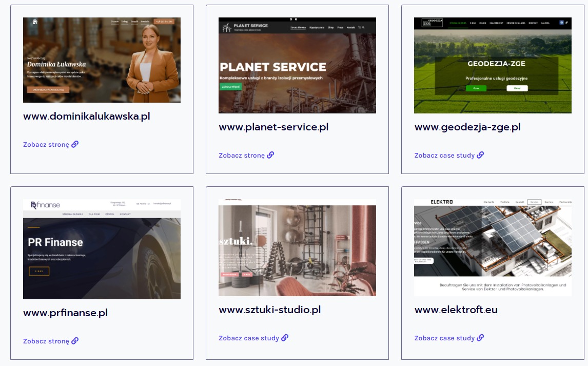Image resolution: width=588 pixels, height=366 pixels.
Task: Select "Sklep" in Planet Service navigation
Action: (331, 27)
